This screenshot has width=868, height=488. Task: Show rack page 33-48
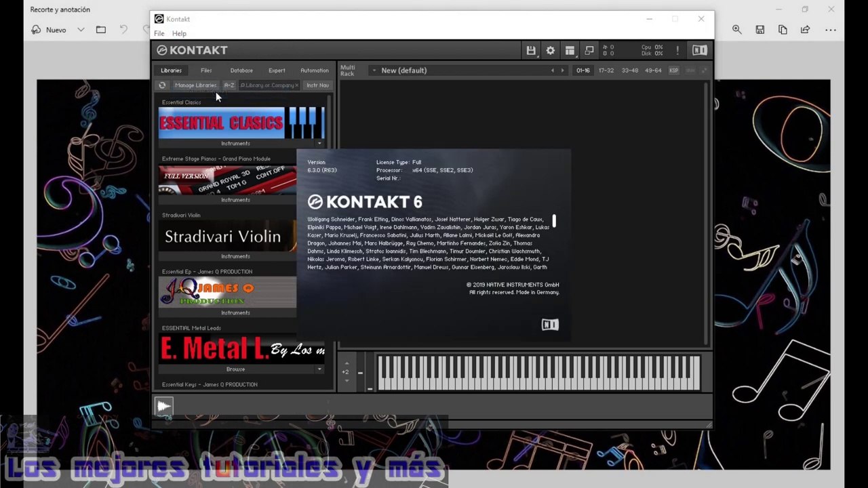[x=630, y=70]
